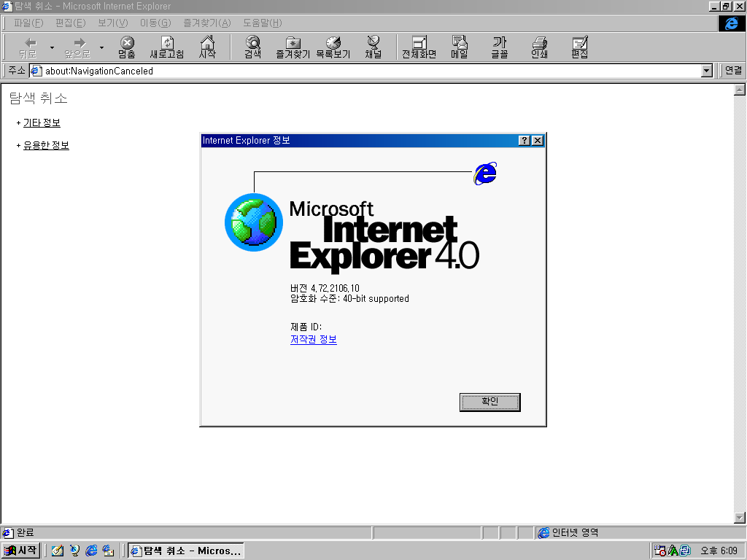Click the system clock showing 오후 6:09
Viewport: 747px width, 560px height.
tap(719, 551)
